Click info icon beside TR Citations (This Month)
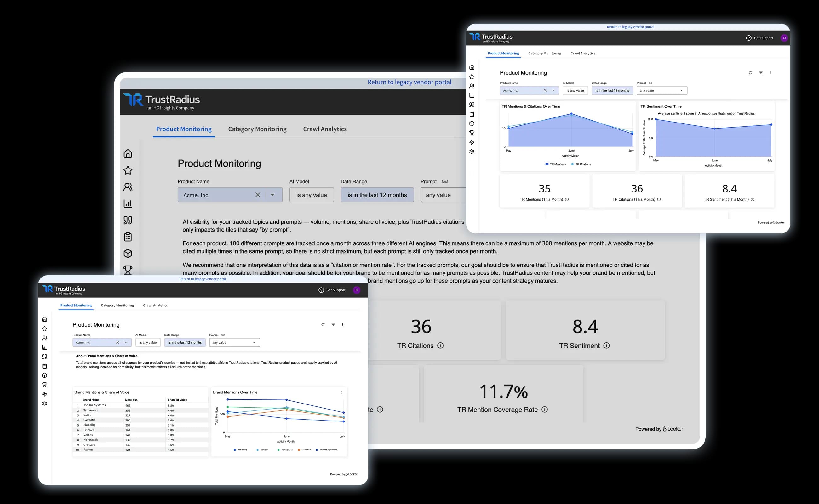 tap(659, 199)
